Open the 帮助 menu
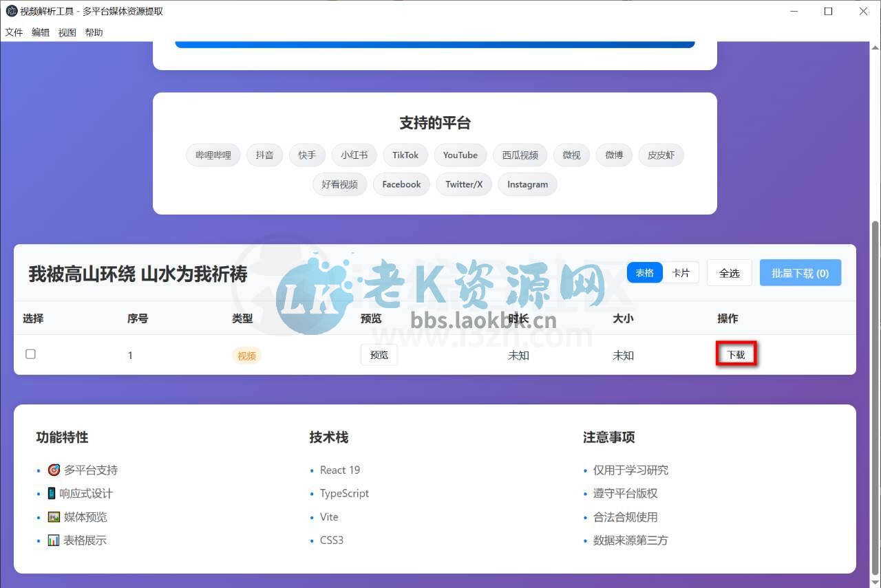The width and height of the screenshot is (881, 588). click(94, 32)
